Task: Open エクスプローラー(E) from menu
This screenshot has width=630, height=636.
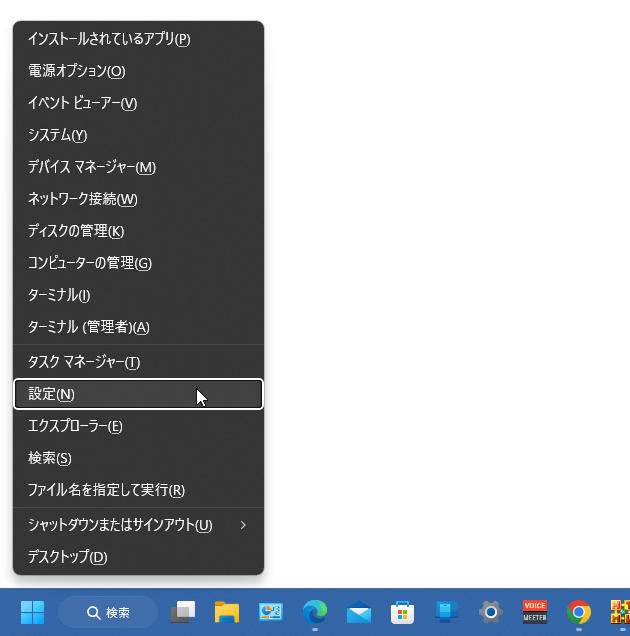Action: pos(138,426)
